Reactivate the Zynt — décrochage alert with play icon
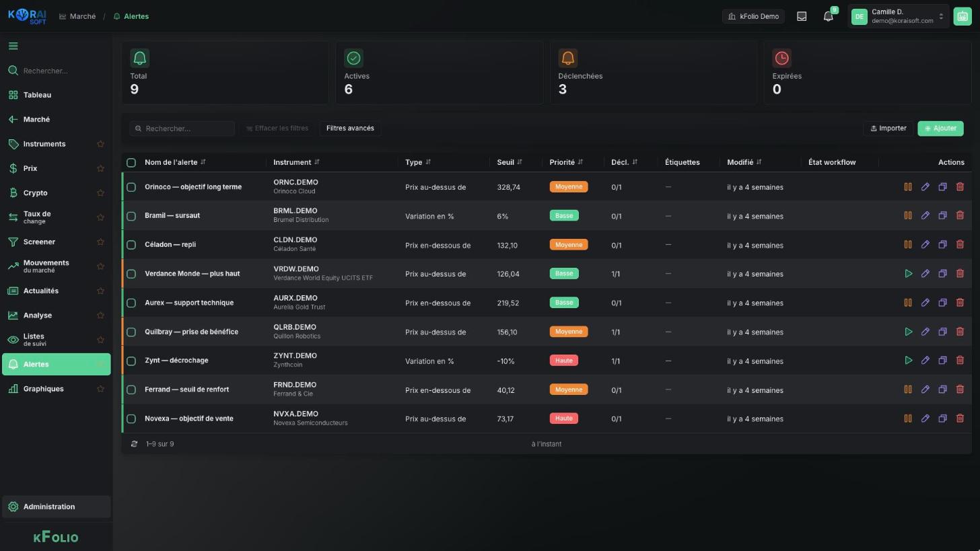The image size is (980, 551). click(x=908, y=361)
